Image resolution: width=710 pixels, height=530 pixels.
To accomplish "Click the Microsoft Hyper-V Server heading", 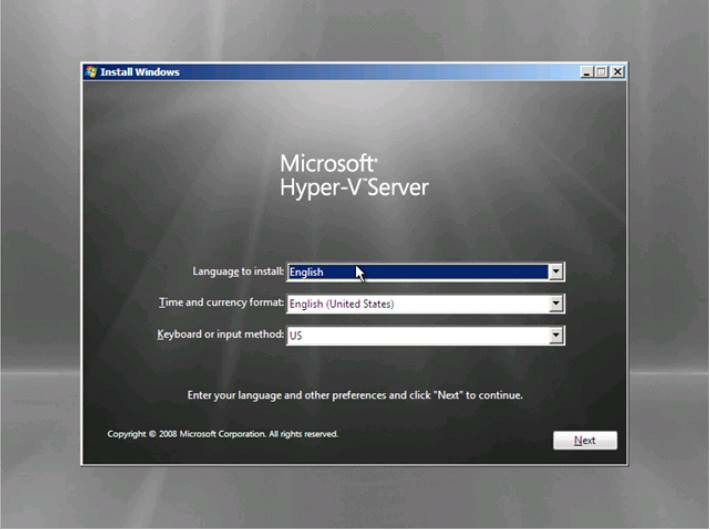I will coord(354,176).
